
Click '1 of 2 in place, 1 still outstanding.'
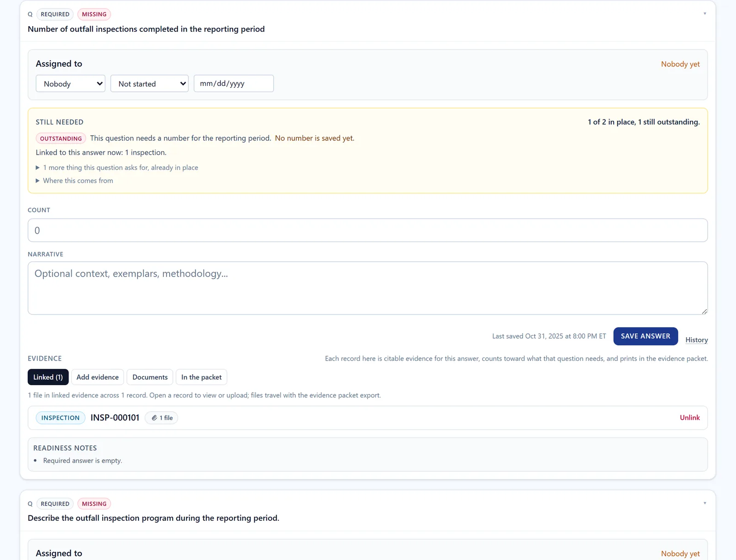(x=644, y=122)
